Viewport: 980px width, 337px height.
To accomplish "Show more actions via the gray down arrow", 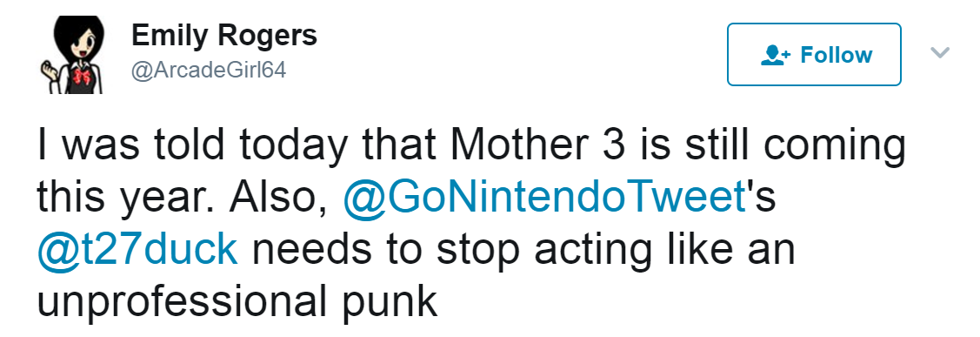I will [941, 52].
